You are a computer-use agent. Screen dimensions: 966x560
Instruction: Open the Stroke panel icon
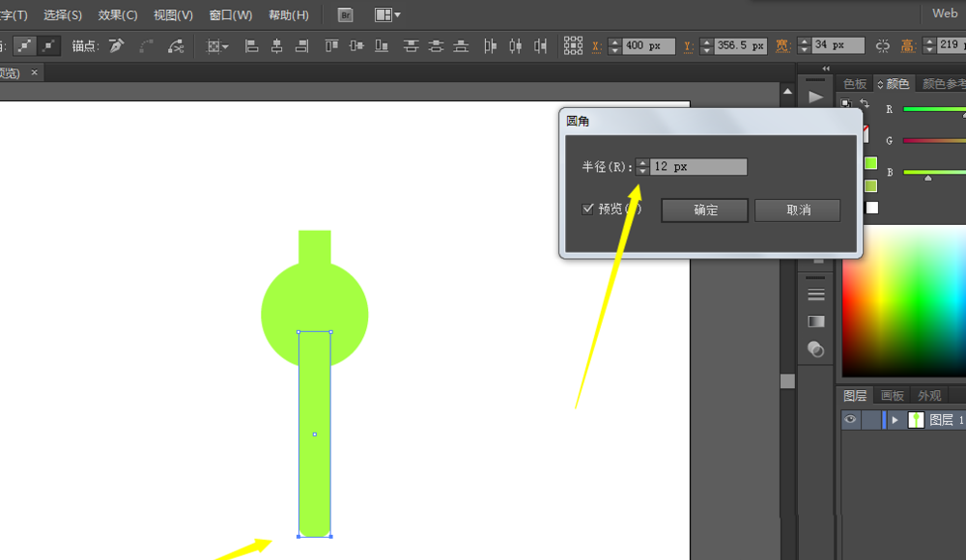(816, 294)
